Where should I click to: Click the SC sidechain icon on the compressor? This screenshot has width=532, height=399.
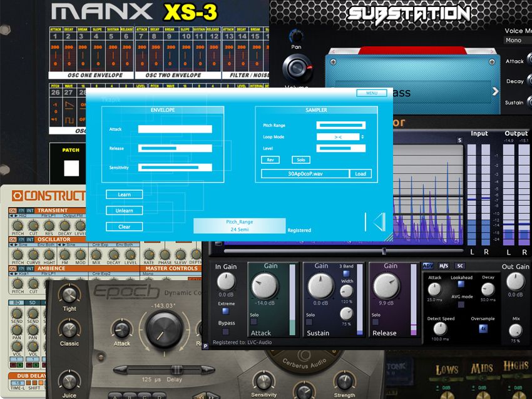(x=461, y=266)
